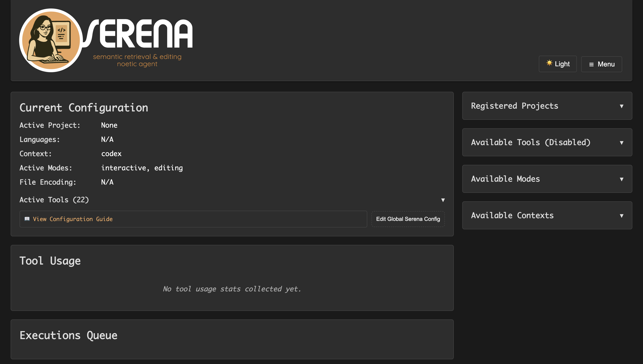Click the codex context value
The width and height of the screenshot is (643, 364).
point(111,154)
